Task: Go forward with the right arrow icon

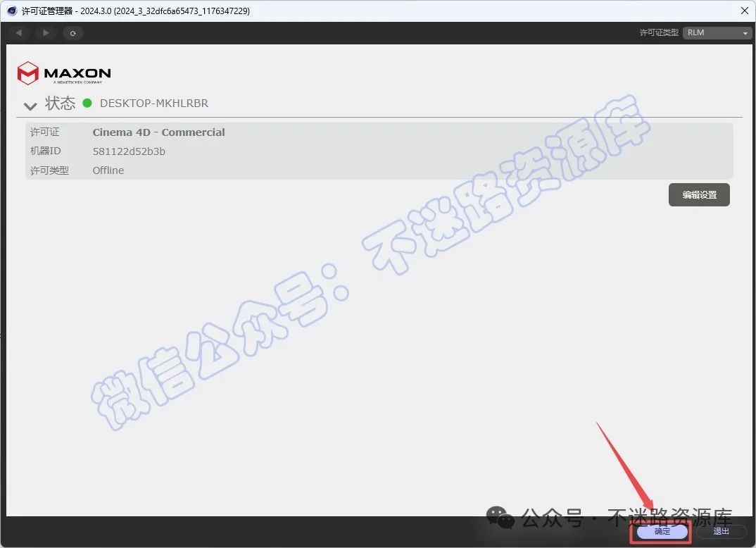Action: coord(46,33)
